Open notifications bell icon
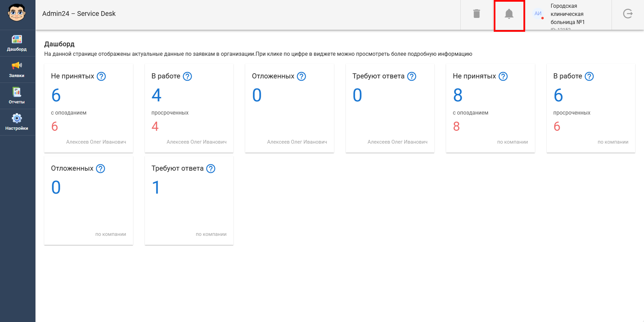The image size is (644, 322). click(x=509, y=14)
